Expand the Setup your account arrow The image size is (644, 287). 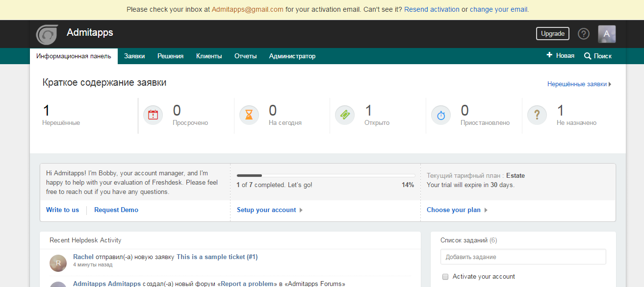[301, 210]
